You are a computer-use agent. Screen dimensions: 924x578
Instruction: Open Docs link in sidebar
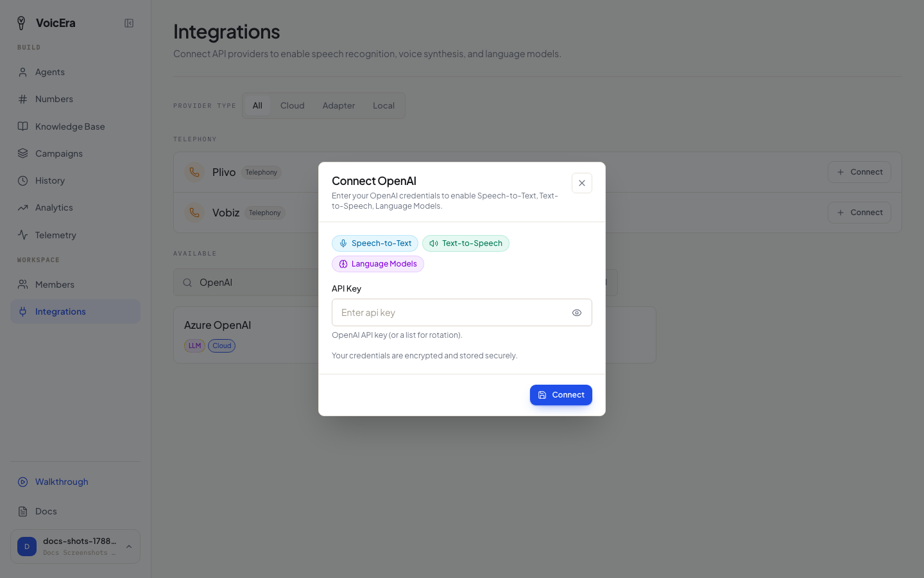[x=75, y=511]
